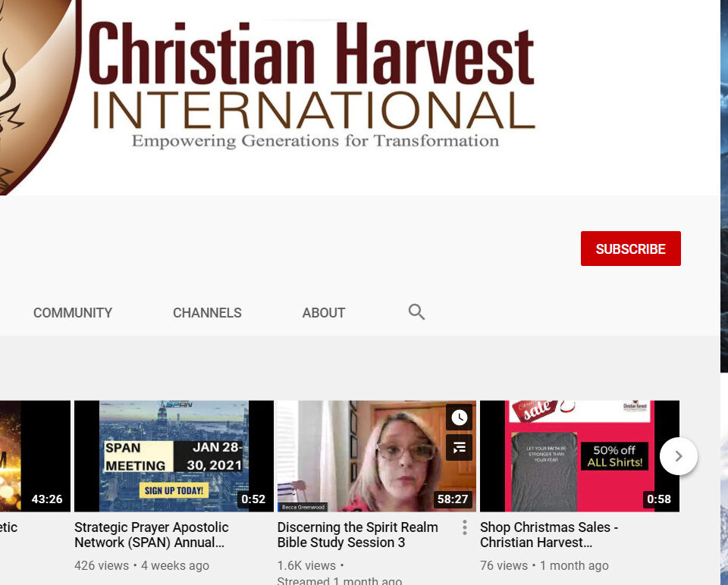Subscribe to Christian Harvest International channel
The width and height of the screenshot is (728, 585).
tap(630, 249)
